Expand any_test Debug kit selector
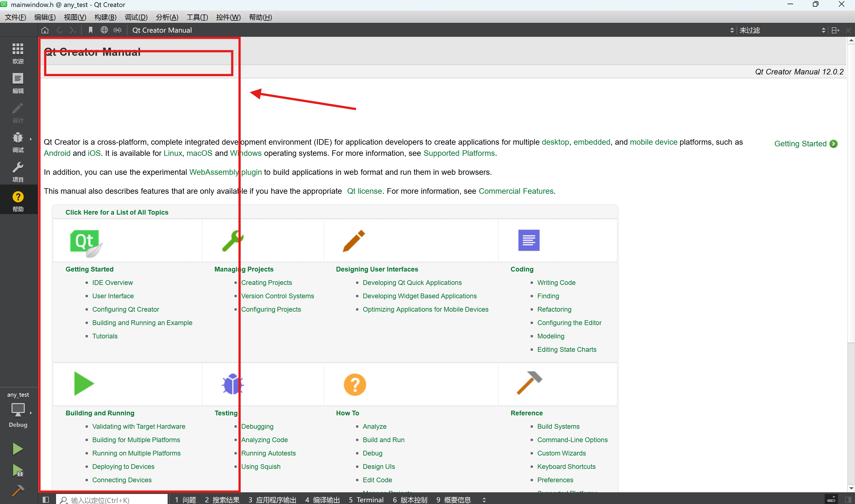855x504 pixels. [x=18, y=410]
